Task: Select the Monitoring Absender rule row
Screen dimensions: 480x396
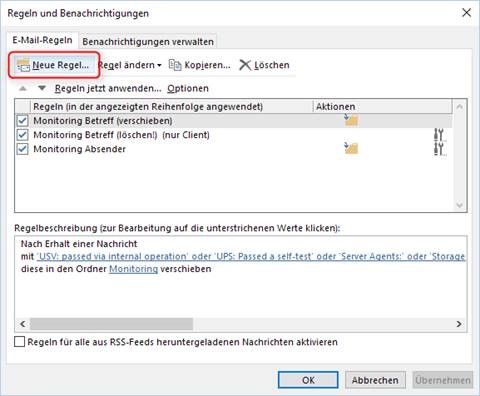Action: coord(234,149)
